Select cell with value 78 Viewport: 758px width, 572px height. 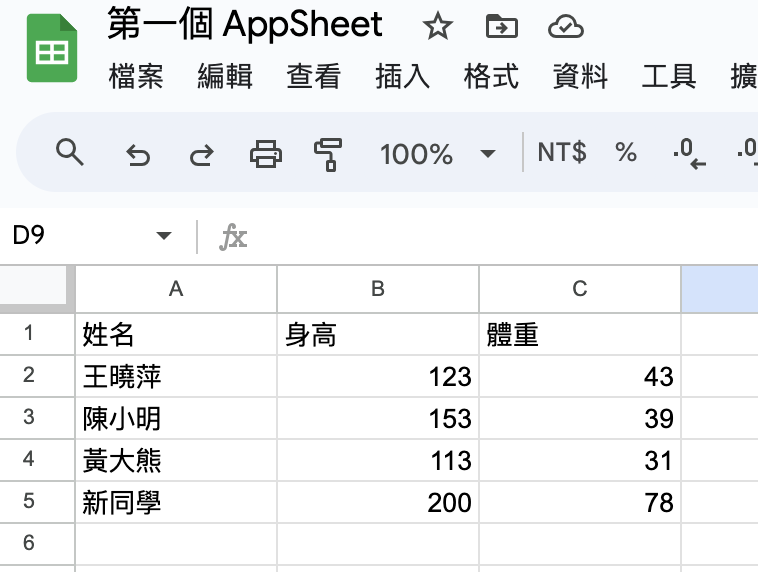coord(580,502)
